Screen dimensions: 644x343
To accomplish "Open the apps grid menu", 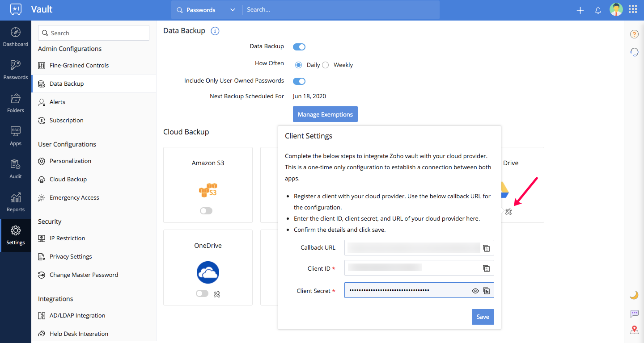I will tap(633, 10).
